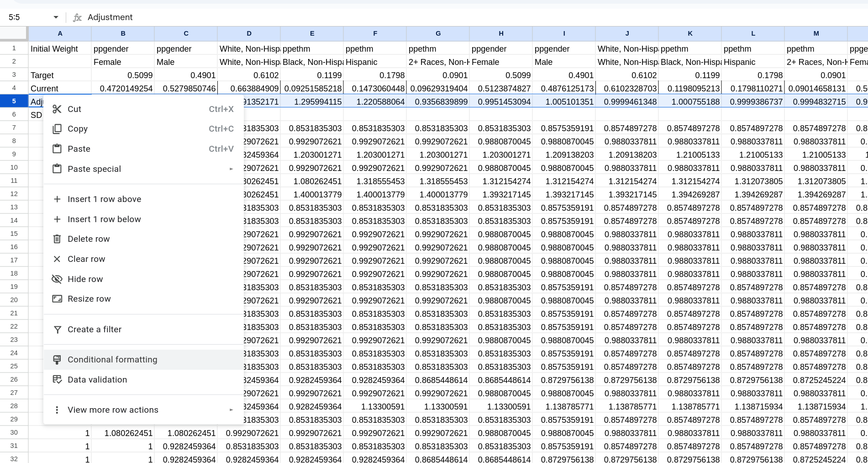
Task: Choose Insert 1 row below
Action: pos(105,219)
